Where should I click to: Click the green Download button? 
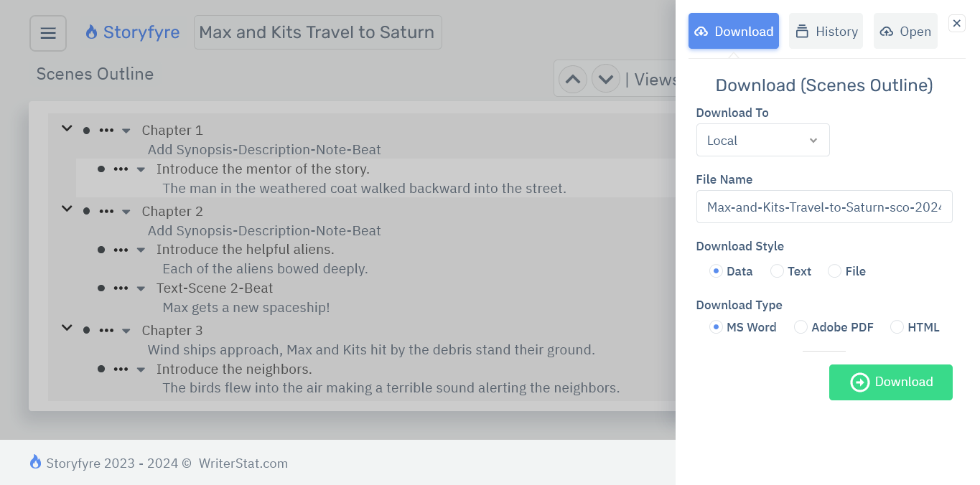point(890,382)
